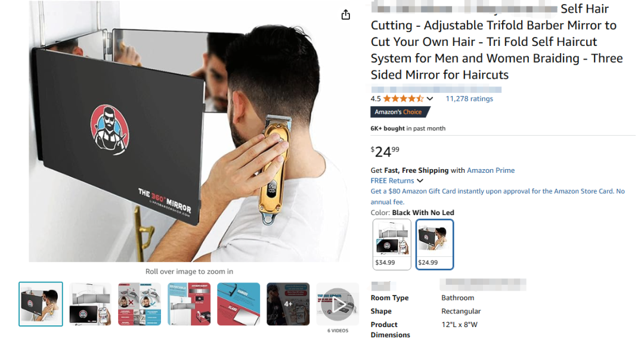Screen dimensions: 644x342
Task: Open the $80 Amazon Gift Card offer link
Action: [497, 196]
